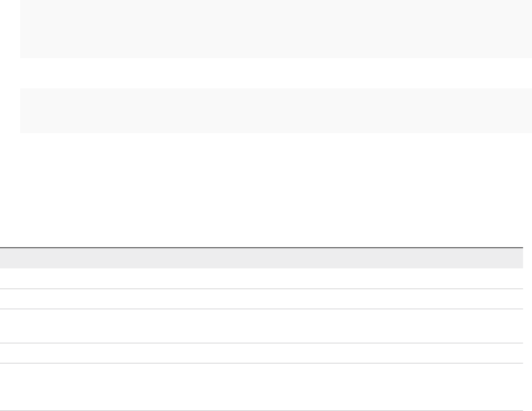This screenshot has width=532, height=411.
Task: Click the tallest last table row
Action: (x=262, y=387)
